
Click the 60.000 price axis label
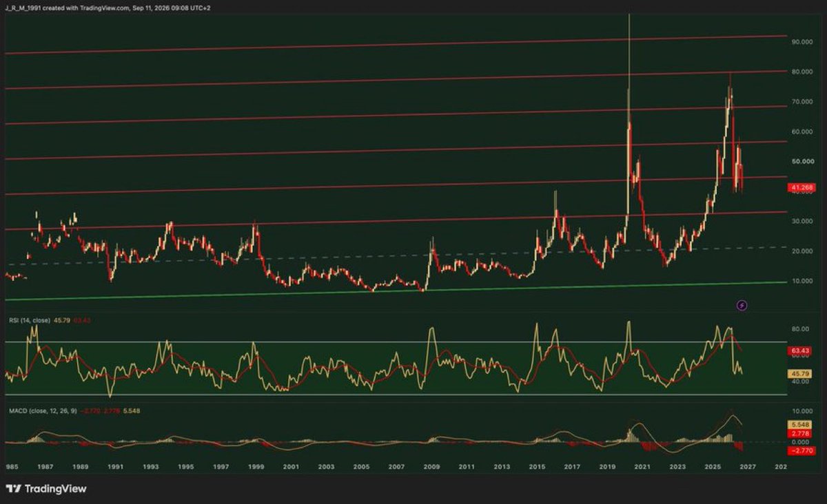[804, 132]
